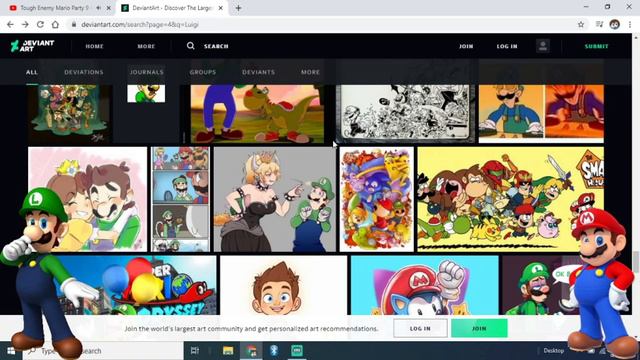Select the DEVIANTS filter tab
The width and height of the screenshot is (640, 360).
258,72
